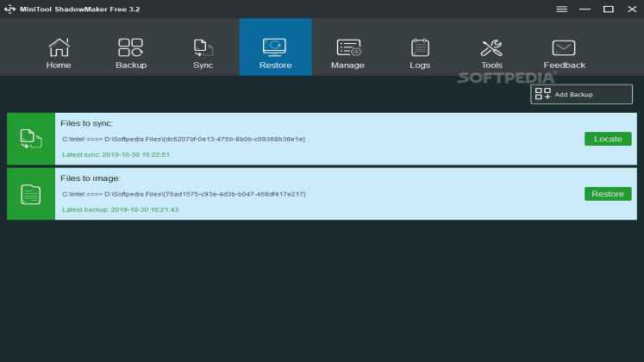
Task: Open the Logs clipboard icon
Action: (420, 47)
